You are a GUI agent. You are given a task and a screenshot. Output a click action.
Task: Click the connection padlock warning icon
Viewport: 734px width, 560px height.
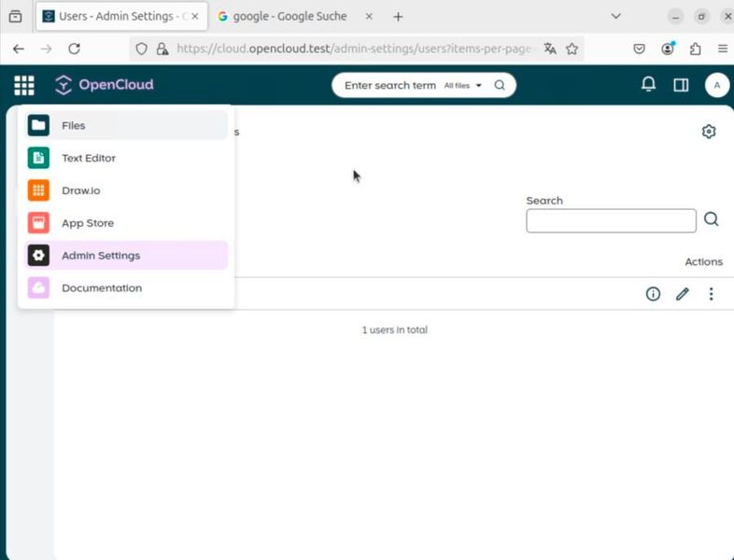point(162,49)
